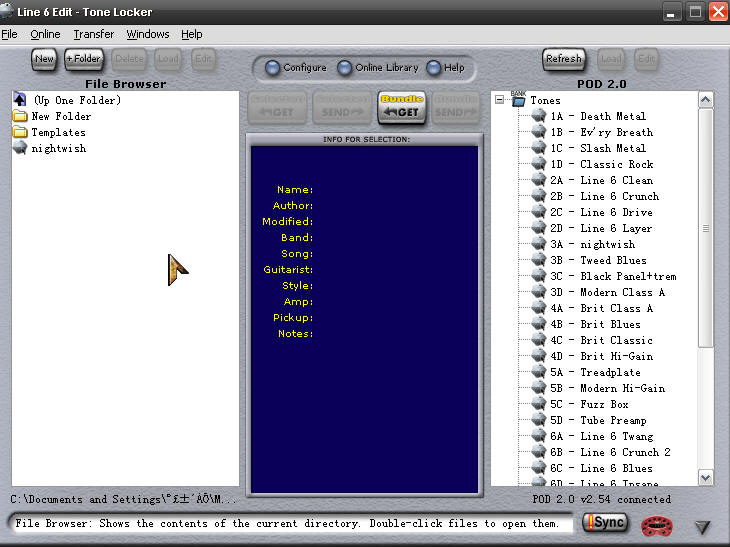Click the tone list scrollbar thumb
Viewport: 730px width, 547px height.
706,228
